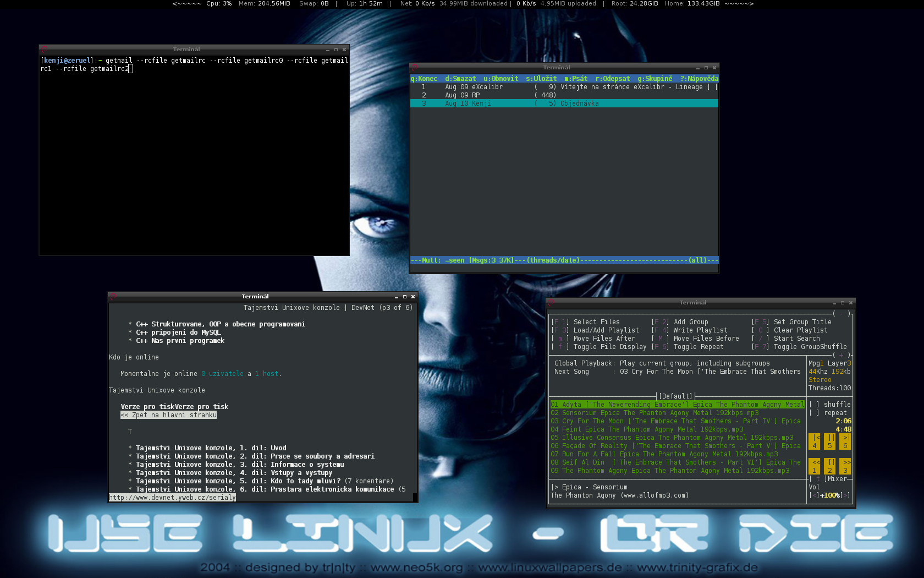The width and height of the screenshot is (924, 578).
Task: Enable the repeat checkbox
Action: pos(814,413)
